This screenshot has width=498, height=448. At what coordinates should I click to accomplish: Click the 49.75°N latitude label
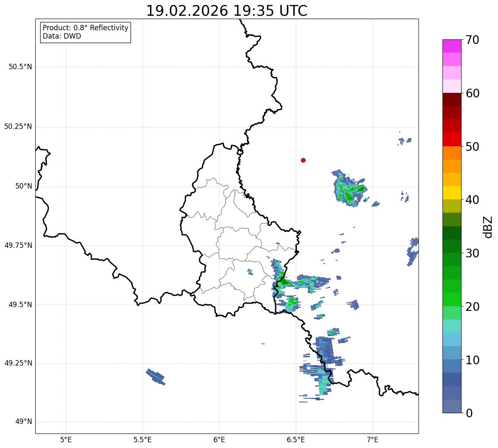[x=18, y=245]
